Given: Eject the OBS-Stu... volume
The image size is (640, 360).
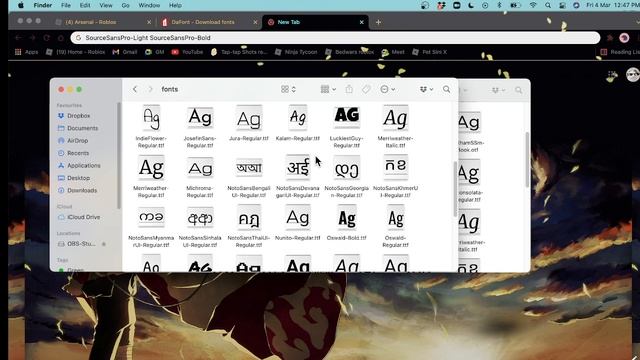Looking at the screenshot, I should 104,244.
